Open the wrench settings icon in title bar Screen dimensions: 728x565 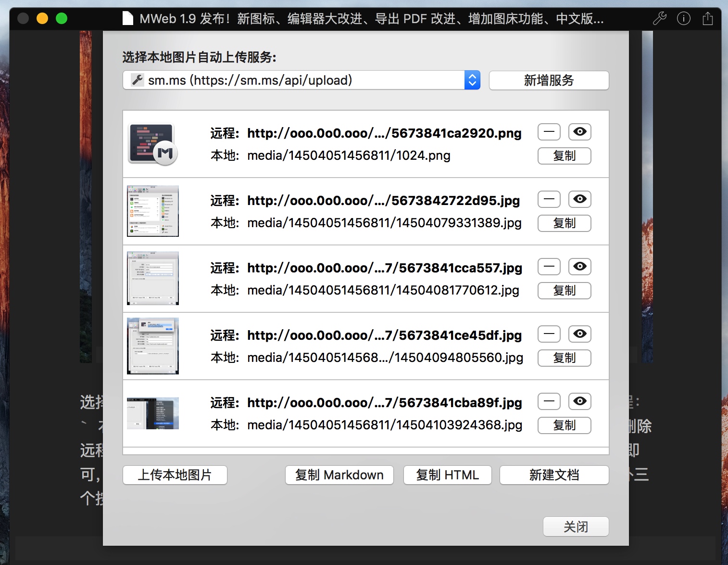(x=659, y=19)
